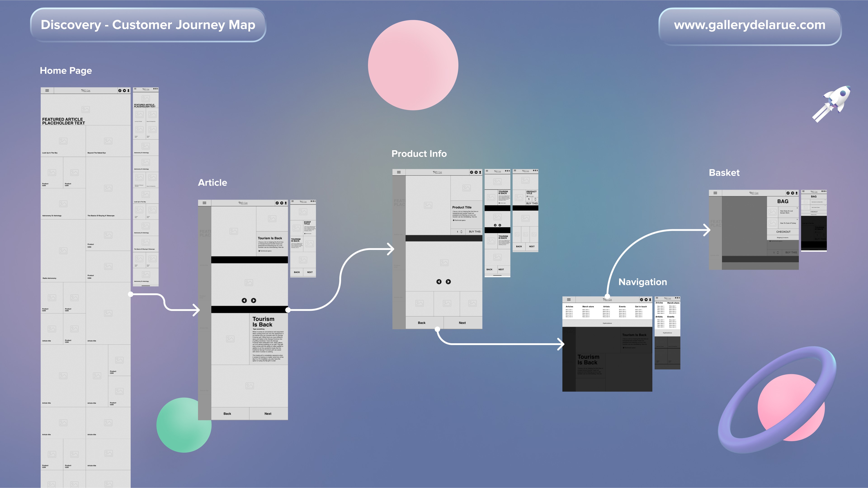The width and height of the screenshot is (868, 488).
Task: Click user icon in Basket desktop wireframe header
Action: click(x=797, y=193)
